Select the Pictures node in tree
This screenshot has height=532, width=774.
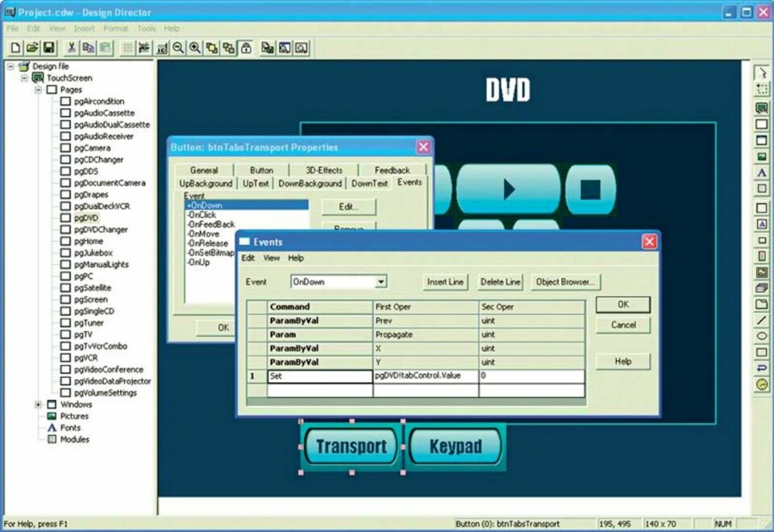(74, 417)
